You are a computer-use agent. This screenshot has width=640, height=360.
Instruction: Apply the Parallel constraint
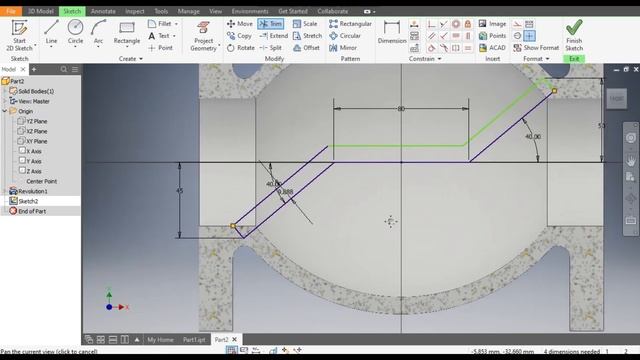431,36
